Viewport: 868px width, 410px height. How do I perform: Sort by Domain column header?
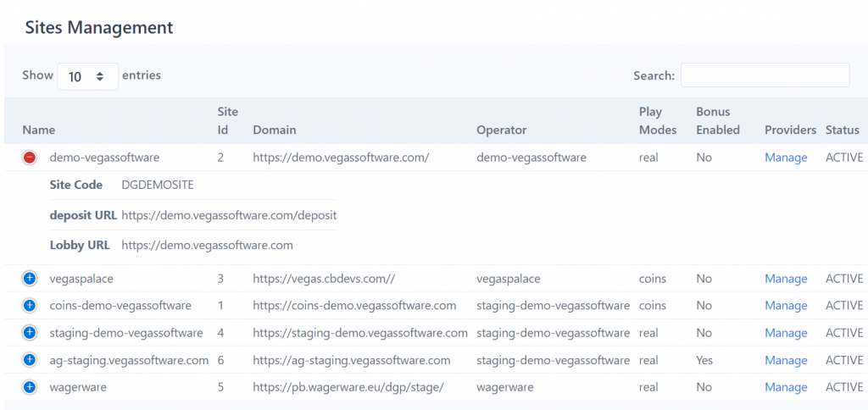pyautogui.click(x=275, y=130)
